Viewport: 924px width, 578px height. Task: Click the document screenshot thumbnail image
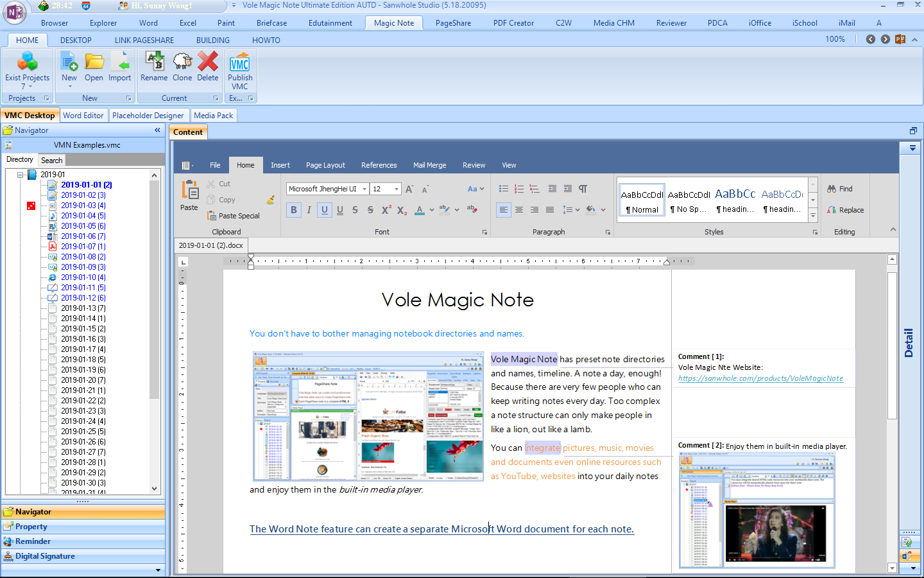click(368, 416)
